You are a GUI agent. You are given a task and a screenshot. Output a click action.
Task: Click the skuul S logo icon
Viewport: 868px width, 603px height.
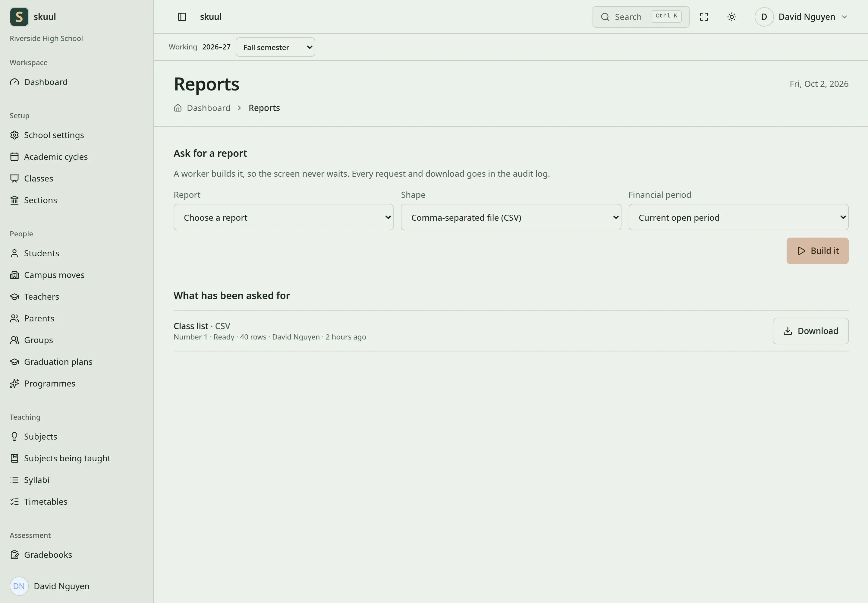click(19, 17)
